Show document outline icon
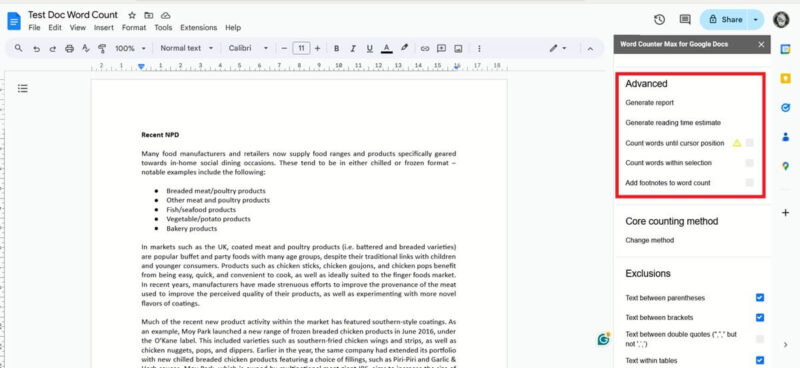The width and height of the screenshot is (800, 368). pyautogui.click(x=22, y=88)
